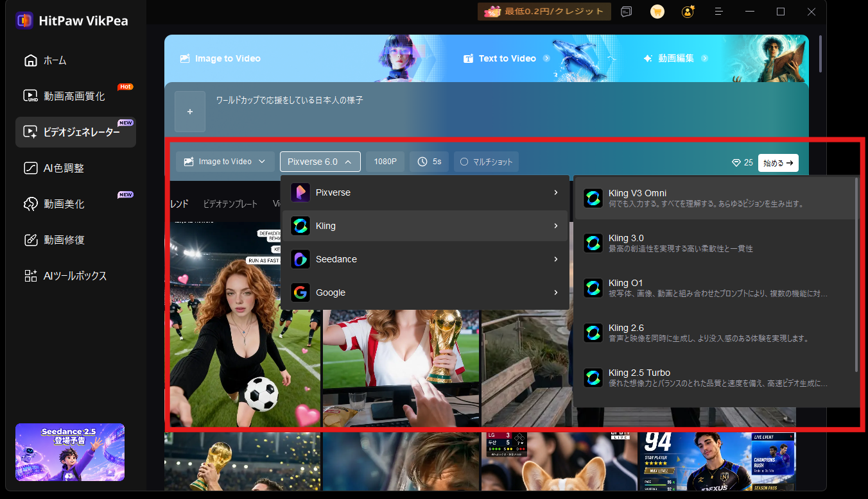Screen dimensions: 868x499
Task: Switch to the Image to Video banner tab
Action: coord(221,58)
